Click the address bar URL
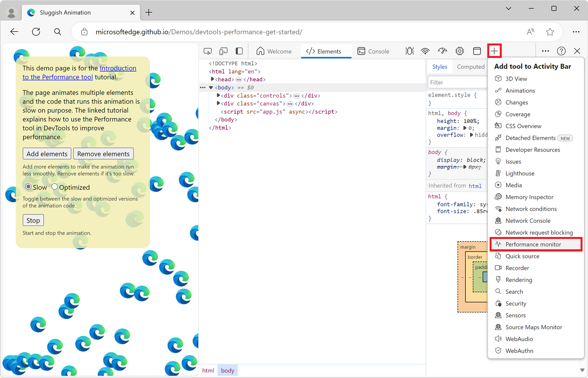 tap(199, 32)
